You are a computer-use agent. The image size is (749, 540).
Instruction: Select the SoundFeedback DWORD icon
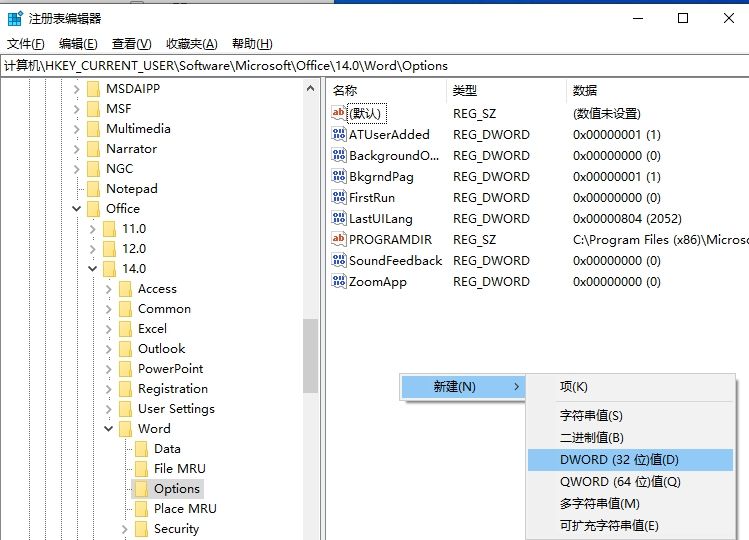(x=339, y=260)
